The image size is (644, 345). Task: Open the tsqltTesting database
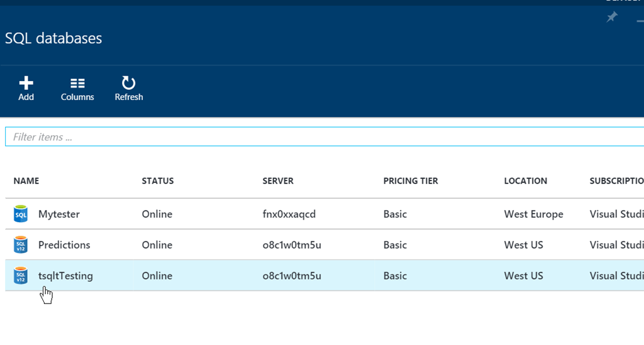pyautogui.click(x=65, y=276)
